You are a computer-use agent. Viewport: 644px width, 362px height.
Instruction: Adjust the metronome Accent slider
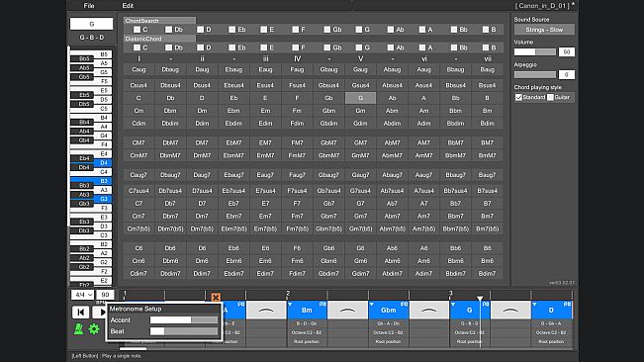184,320
